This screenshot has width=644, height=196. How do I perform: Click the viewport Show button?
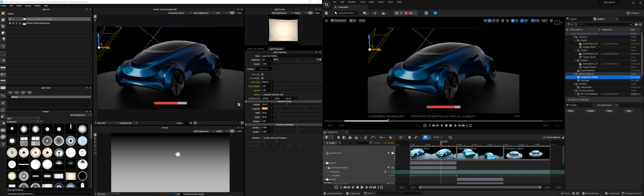[362, 21]
